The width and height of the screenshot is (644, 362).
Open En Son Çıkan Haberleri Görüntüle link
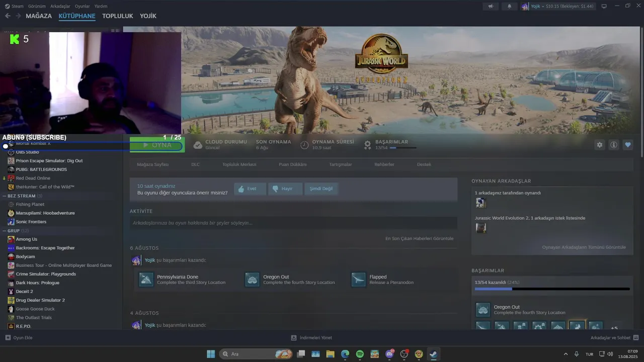tap(419, 238)
